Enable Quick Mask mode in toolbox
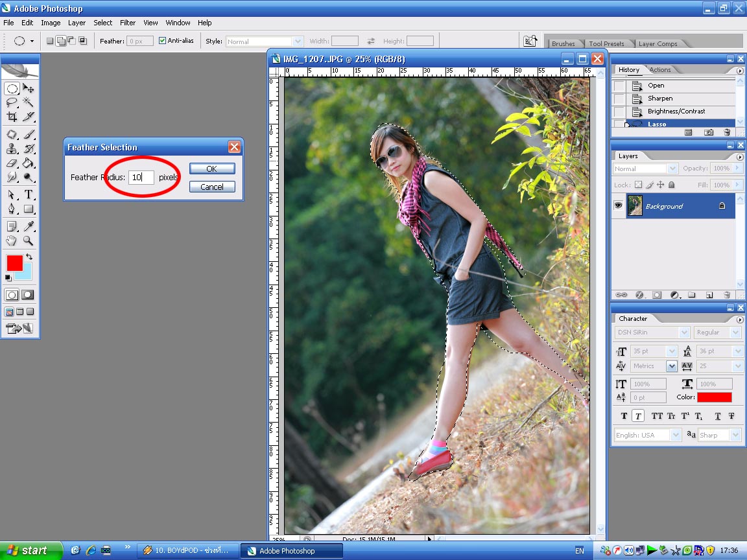 point(28,295)
